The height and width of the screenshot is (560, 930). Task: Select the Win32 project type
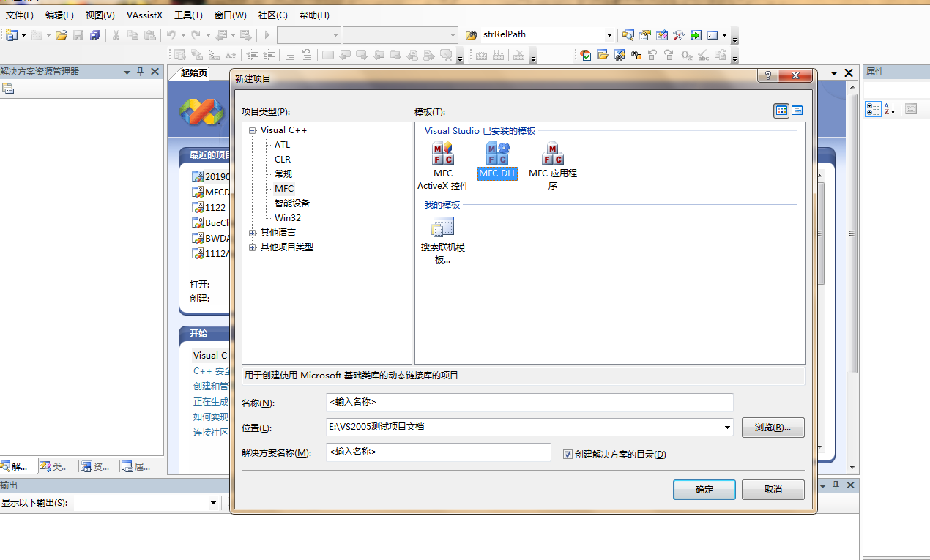click(287, 218)
